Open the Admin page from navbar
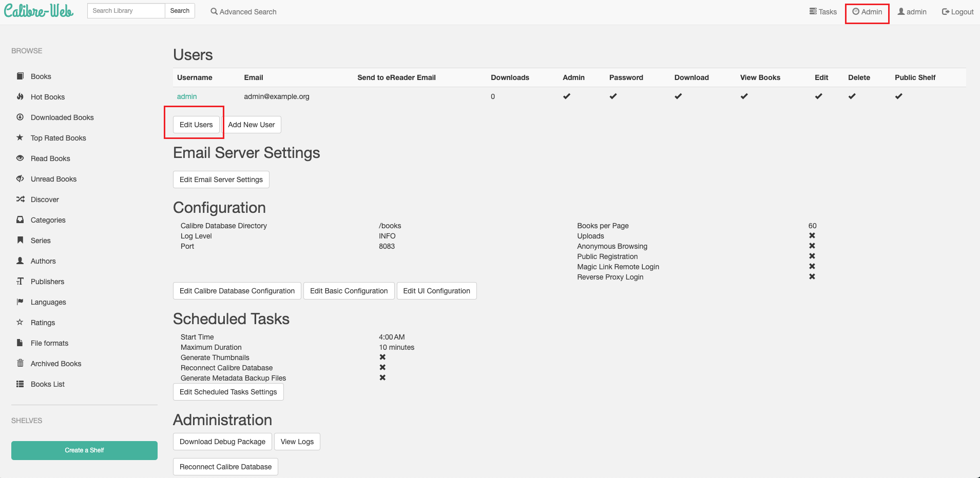 [867, 11]
